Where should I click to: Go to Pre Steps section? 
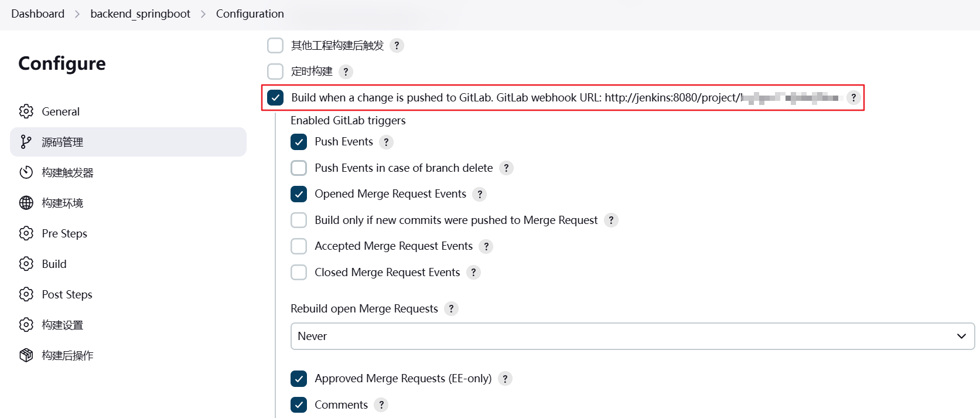(x=64, y=233)
